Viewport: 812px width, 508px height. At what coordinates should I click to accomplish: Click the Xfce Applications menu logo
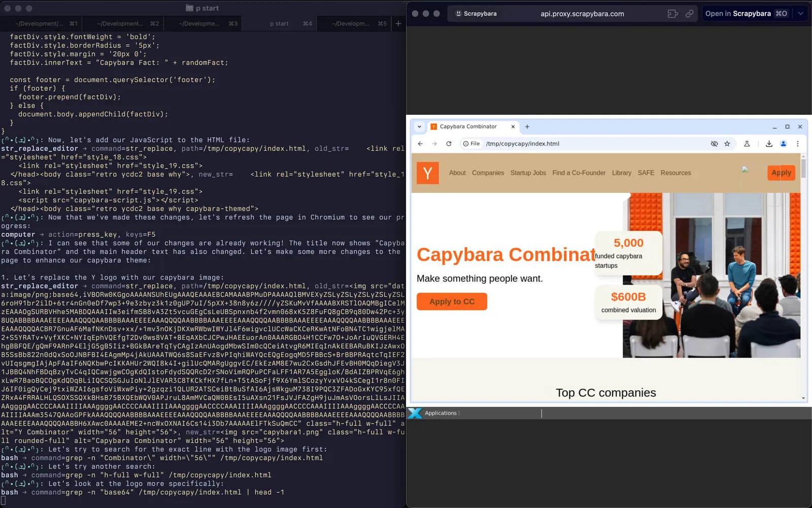[415, 413]
